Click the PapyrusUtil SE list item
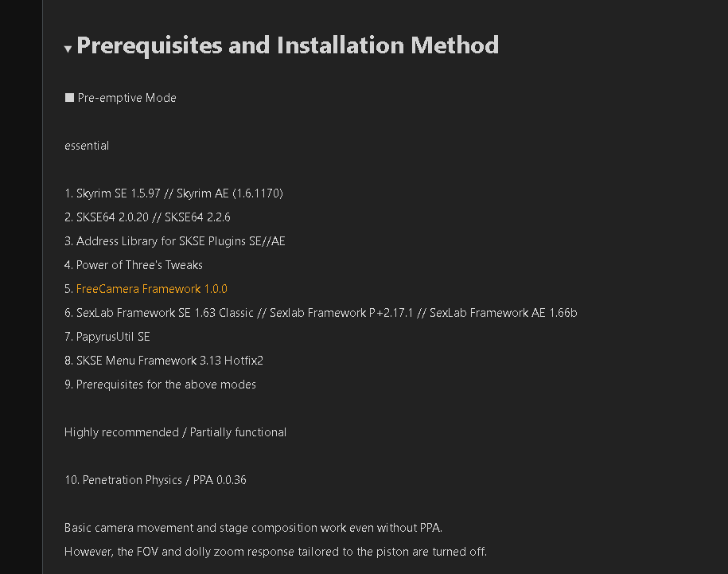The height and width of the screenshot is (574, 728). tap(107, 337)
